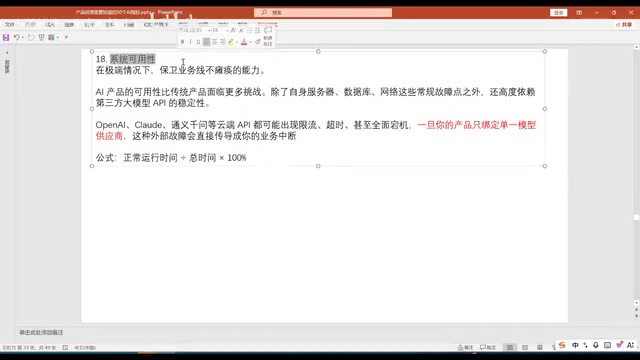
Task: Select Reading view icon in status bar
Action: tap(540, 347)
